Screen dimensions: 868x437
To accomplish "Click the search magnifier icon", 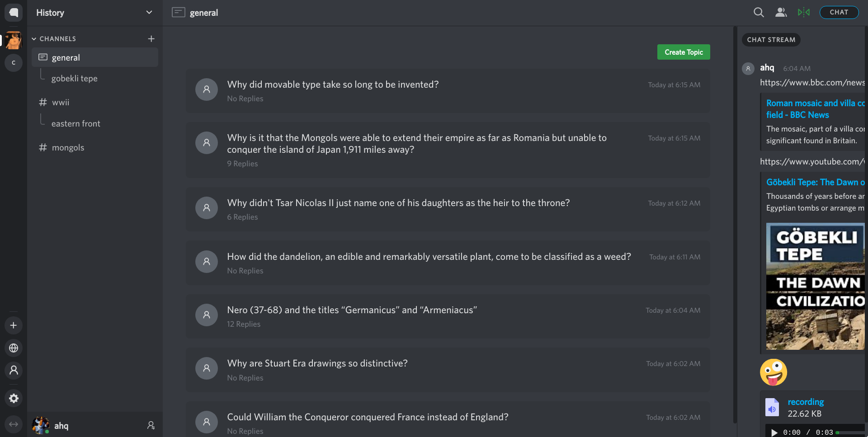I will [759, 13].
